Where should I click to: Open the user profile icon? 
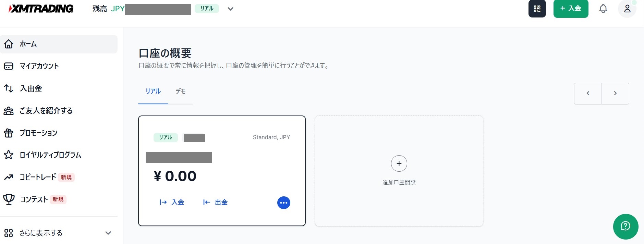coord(627,9)
